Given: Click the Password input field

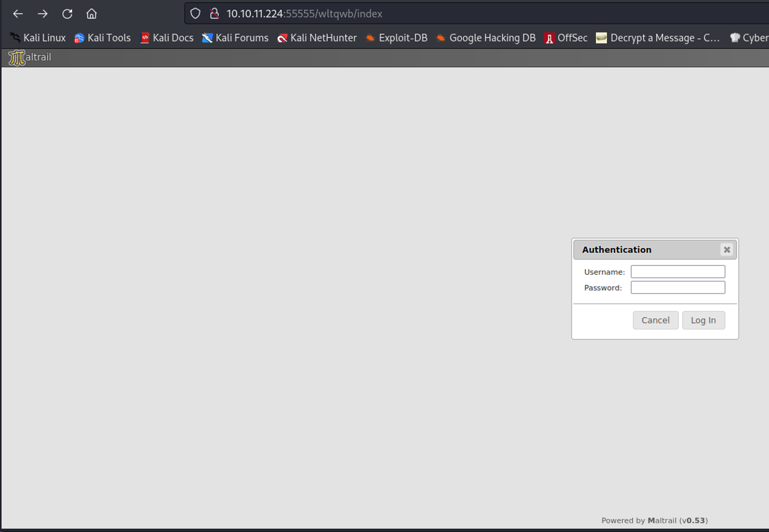Looking at the screenshot, I should pyautogui.click(x=678, y=287).
